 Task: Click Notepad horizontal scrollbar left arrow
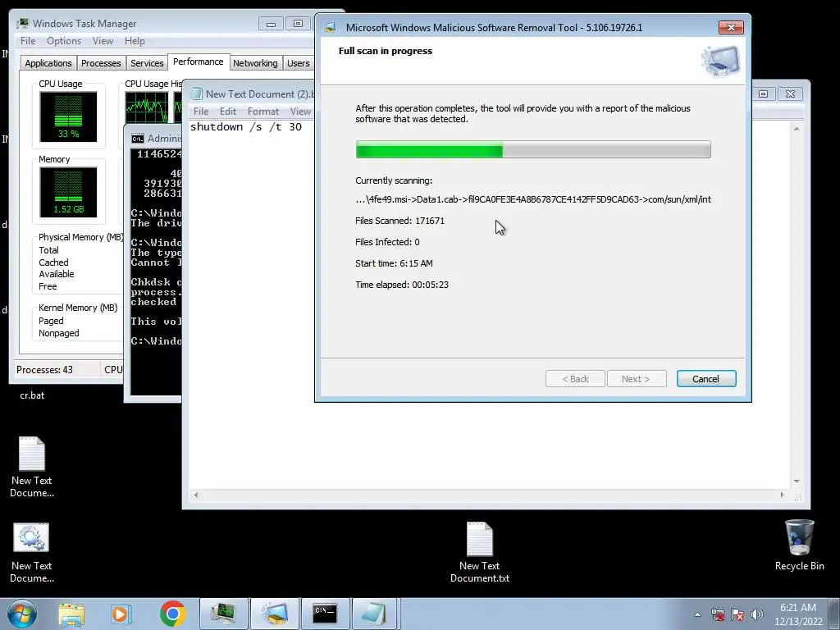(x=196, y=495)
